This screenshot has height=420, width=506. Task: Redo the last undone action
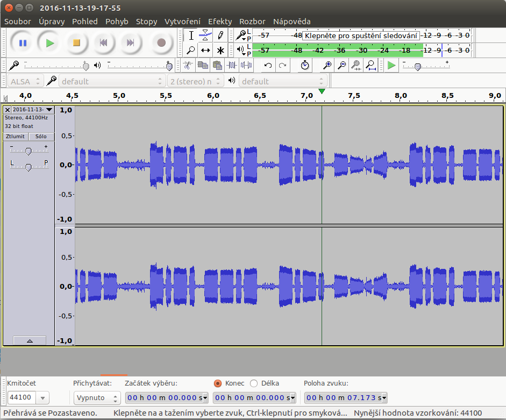click(283, 66)
